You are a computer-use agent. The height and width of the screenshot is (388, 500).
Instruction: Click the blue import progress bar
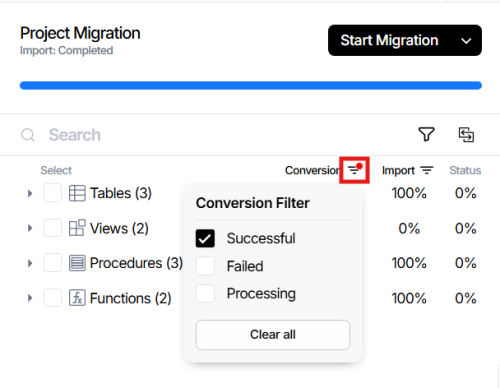coord(251,85)
